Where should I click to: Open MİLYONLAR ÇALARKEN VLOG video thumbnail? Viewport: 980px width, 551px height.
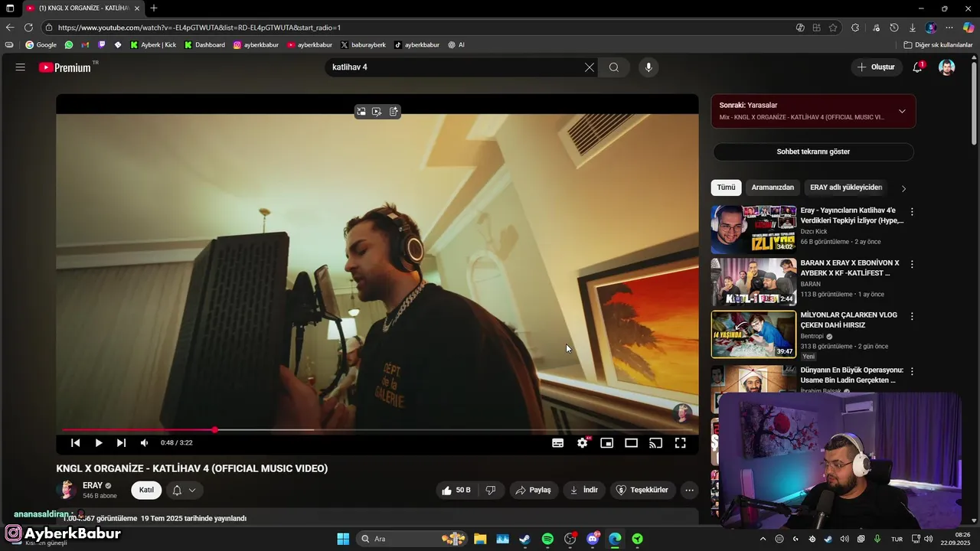tap(753, 334)
